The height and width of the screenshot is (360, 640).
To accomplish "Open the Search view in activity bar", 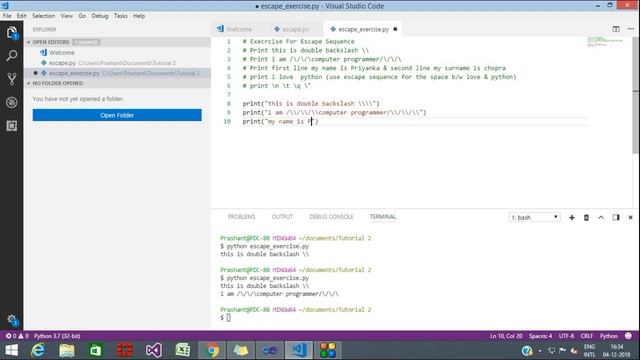I will [x=11, y=56].
